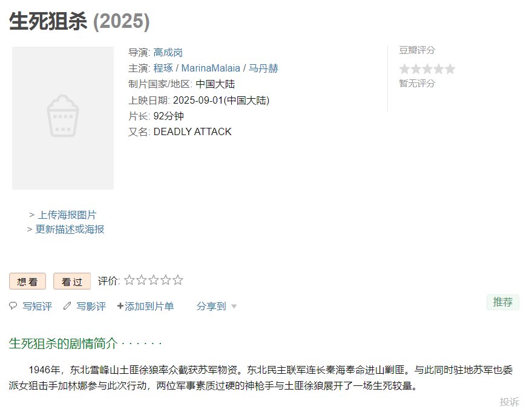
Task: Mark the film as 想看
Action: (27, 282)
